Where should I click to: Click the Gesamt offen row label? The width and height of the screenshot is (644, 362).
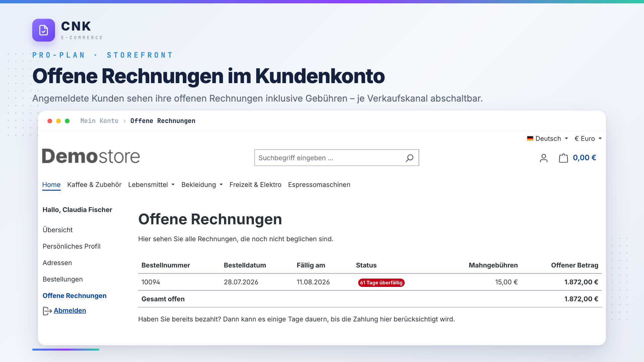163,299
